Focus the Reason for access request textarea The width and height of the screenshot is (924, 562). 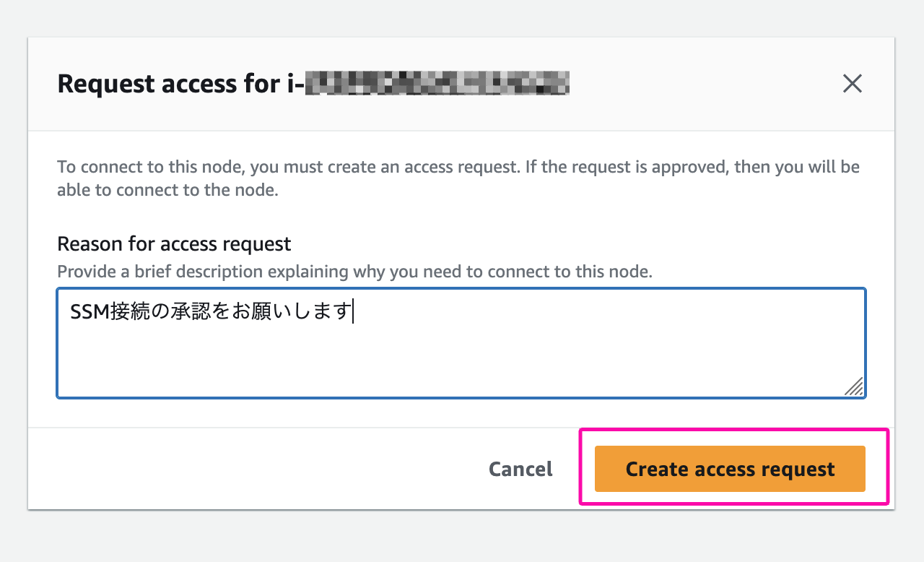click(x=461, y=343)
